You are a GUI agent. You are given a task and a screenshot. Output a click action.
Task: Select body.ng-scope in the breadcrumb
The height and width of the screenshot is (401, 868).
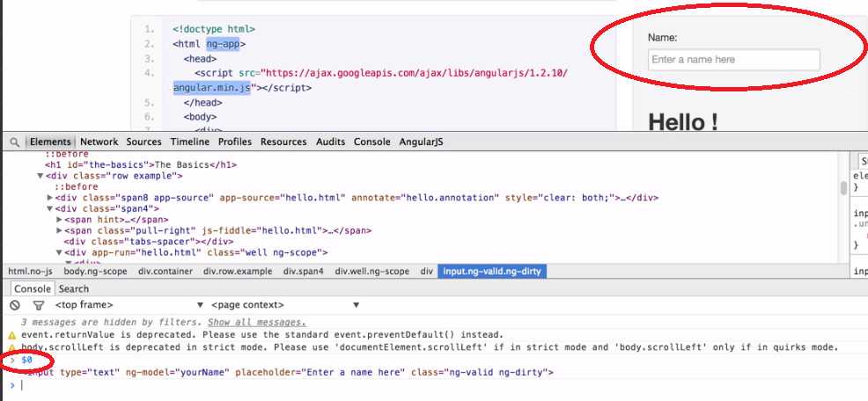95,272
